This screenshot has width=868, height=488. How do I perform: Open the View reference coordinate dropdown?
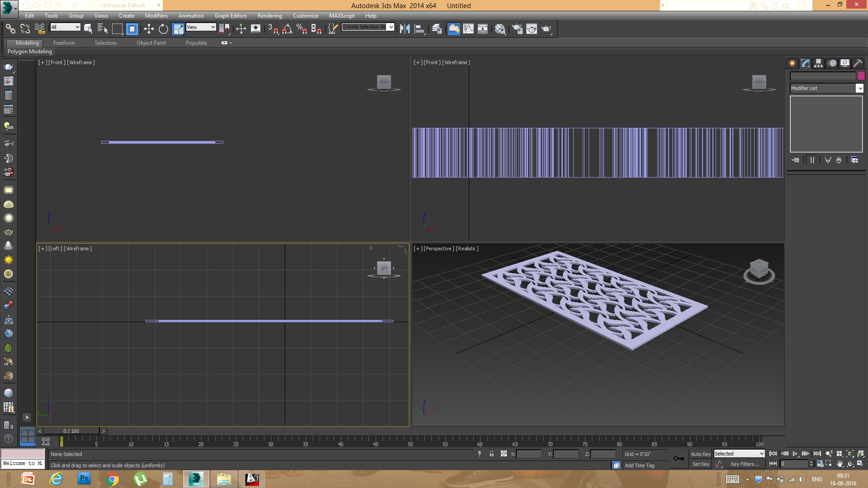(x=201, y=27)
